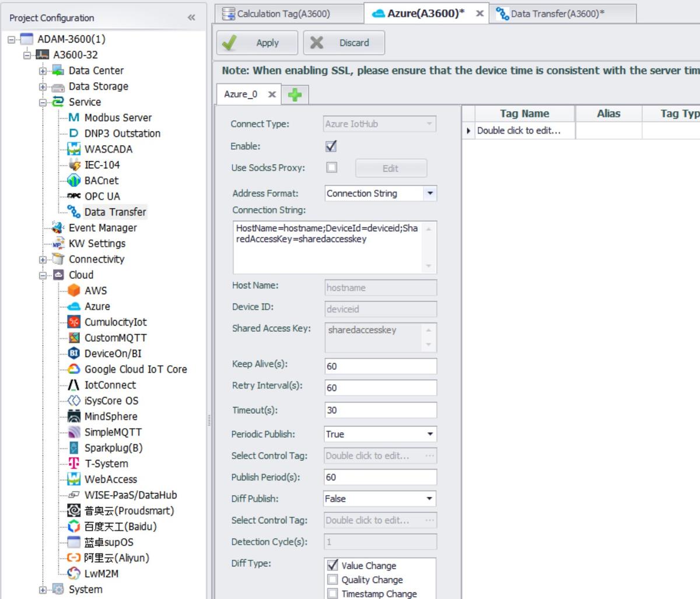Collapse the Service node
Viewport: 700px width, 599px height.
(43, 103)
